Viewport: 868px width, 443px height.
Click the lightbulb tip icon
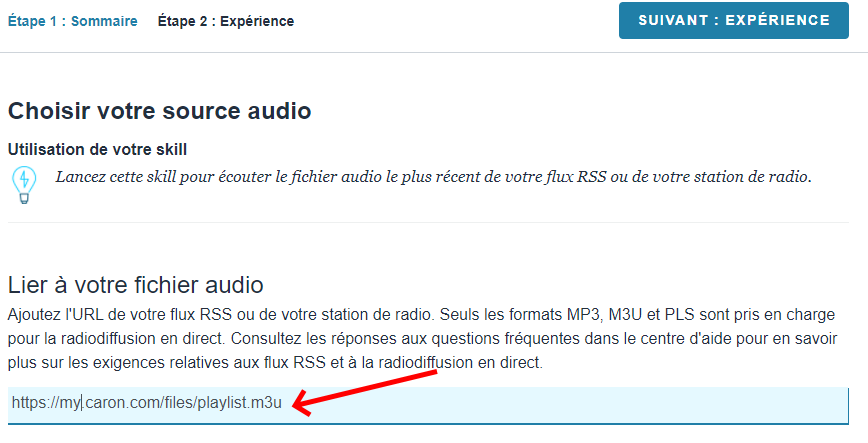tap(22, 184)
